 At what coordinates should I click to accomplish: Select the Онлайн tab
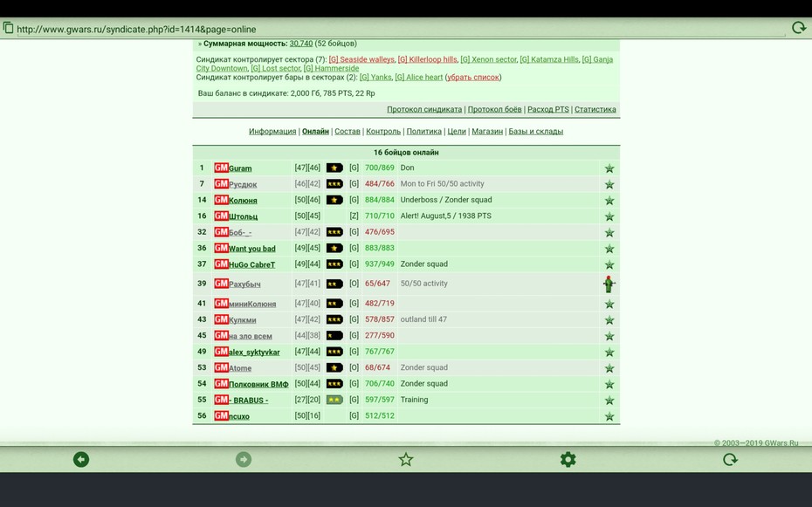(x=315, y=132)
